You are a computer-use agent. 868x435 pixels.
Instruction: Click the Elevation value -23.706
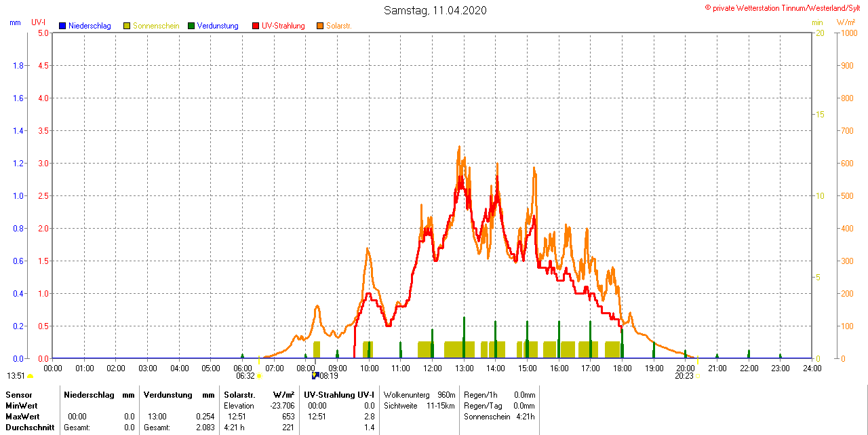click(x=281, y=406)
